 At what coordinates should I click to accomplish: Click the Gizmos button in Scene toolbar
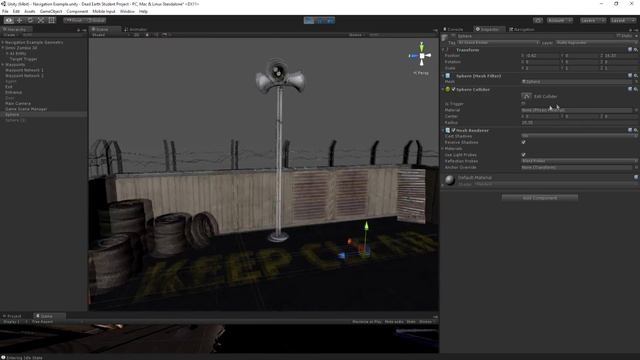[x=356, y=35]
